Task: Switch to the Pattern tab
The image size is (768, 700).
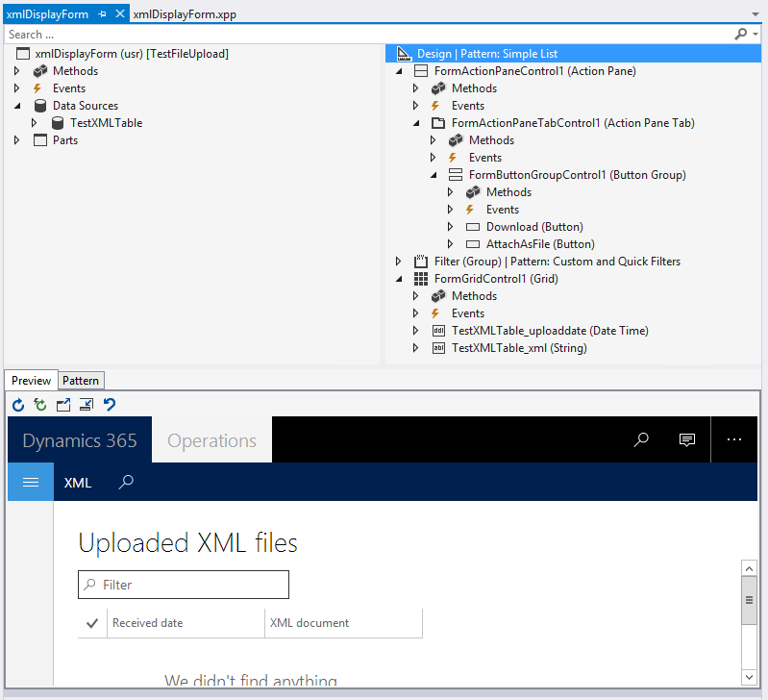Action: pyautogui.click(x=81, y=381)
